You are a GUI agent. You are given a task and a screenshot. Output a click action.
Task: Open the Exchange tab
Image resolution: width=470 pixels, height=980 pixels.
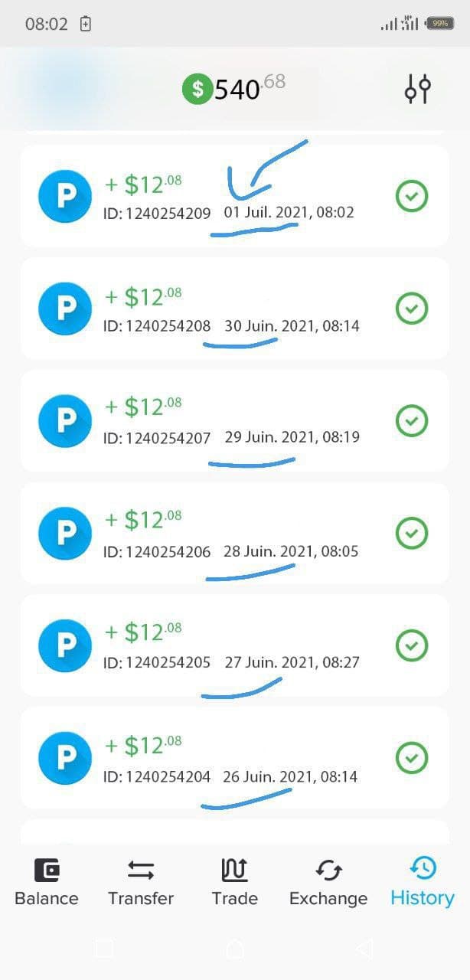328,883
